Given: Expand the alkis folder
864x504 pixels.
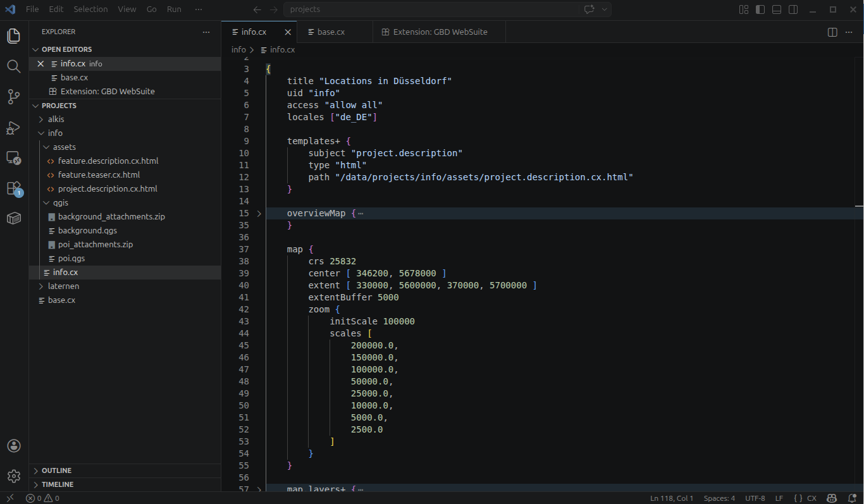Looking at the screenshot, I should click(56, 119).
